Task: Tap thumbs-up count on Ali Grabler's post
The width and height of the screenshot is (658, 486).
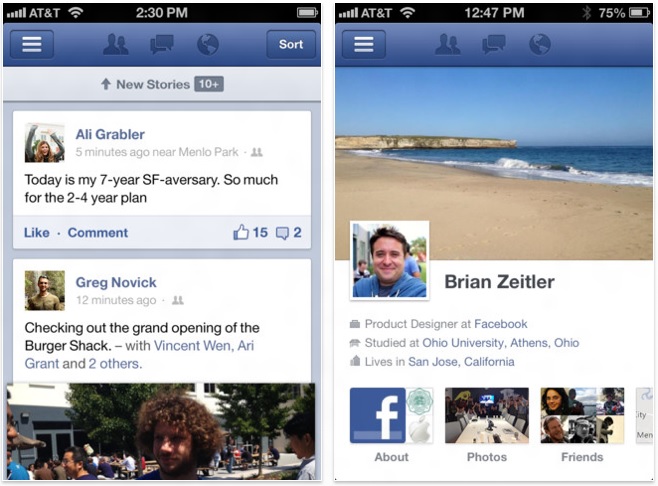Action: [x=251, y=232]
